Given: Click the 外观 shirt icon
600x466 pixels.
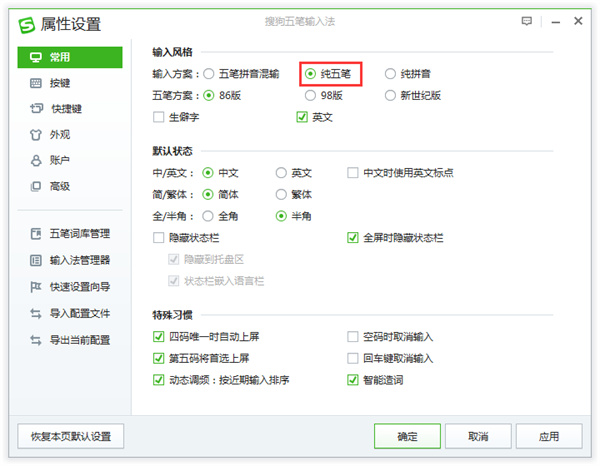Looking at the screenshot, I should 36,134.
